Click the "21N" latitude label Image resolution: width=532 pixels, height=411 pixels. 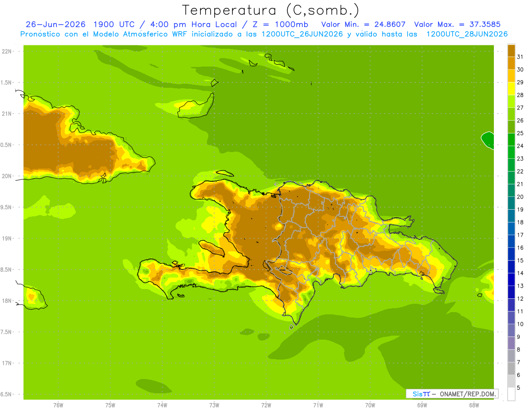pos(7,114)
